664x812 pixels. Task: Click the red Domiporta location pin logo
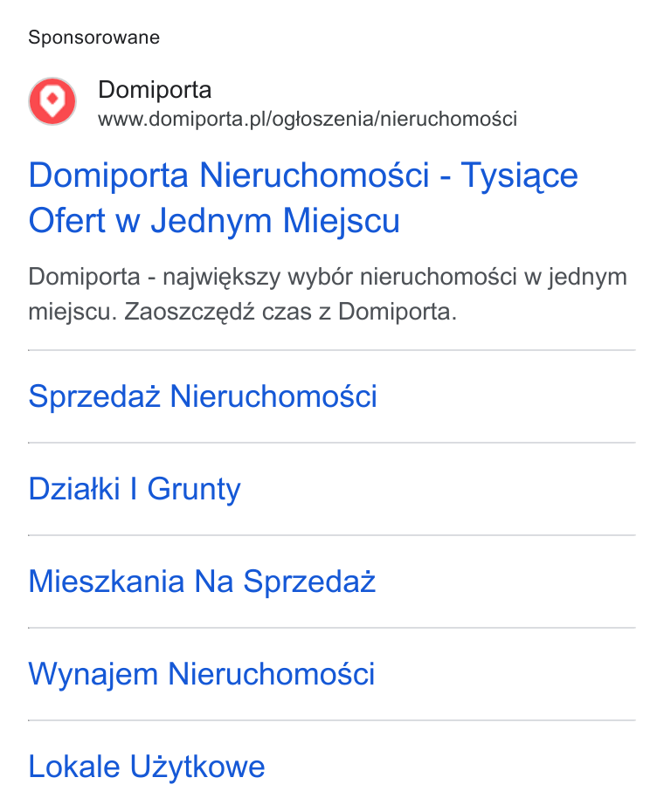[x=52, y=101]
